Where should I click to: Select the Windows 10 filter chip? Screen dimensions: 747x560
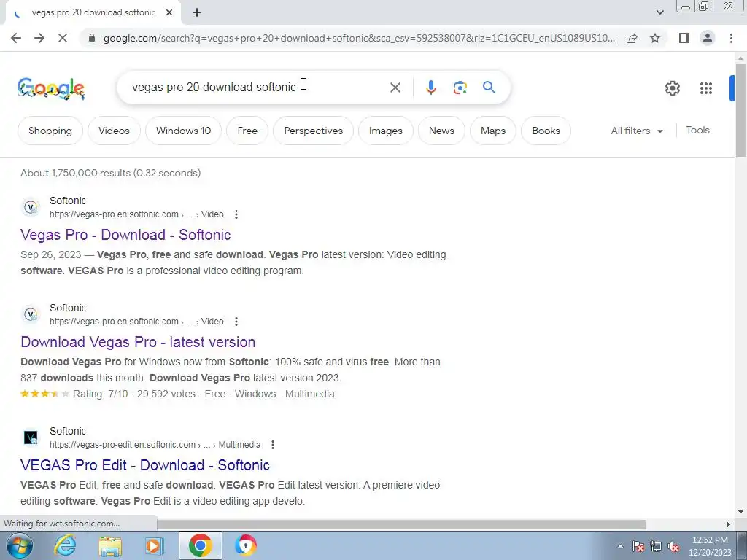click(x=183, y=131)
